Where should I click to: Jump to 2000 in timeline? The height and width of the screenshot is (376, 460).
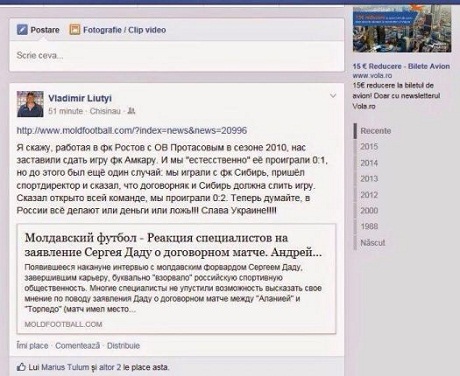(369, 210)
